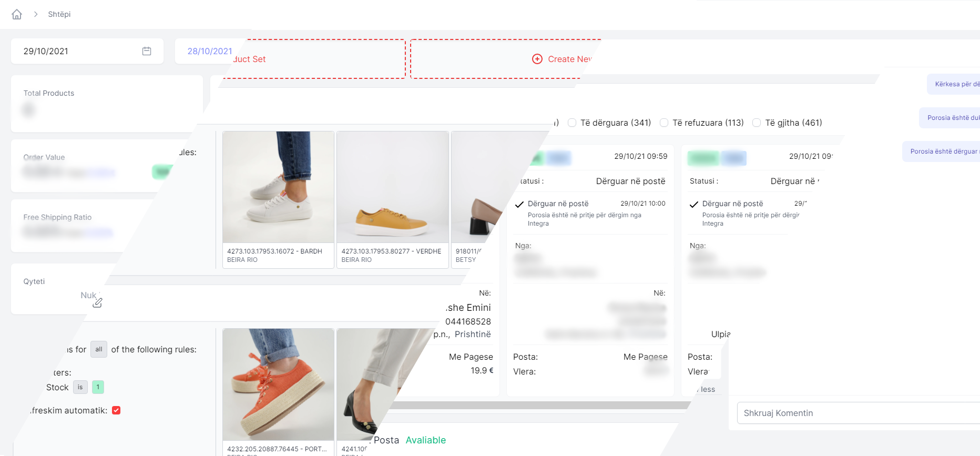Open the Shtëpi breadcrumb link

[x=59, y=14]
